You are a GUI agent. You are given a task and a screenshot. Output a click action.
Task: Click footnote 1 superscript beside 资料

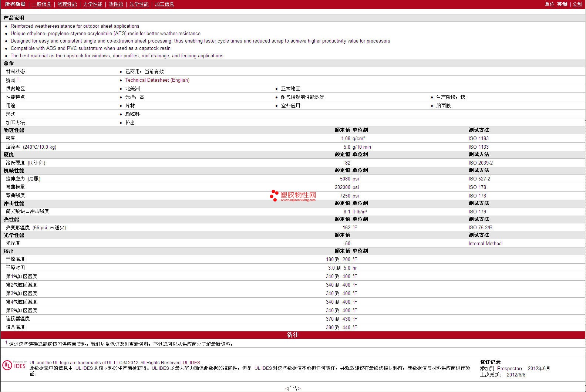pos(18,79)
